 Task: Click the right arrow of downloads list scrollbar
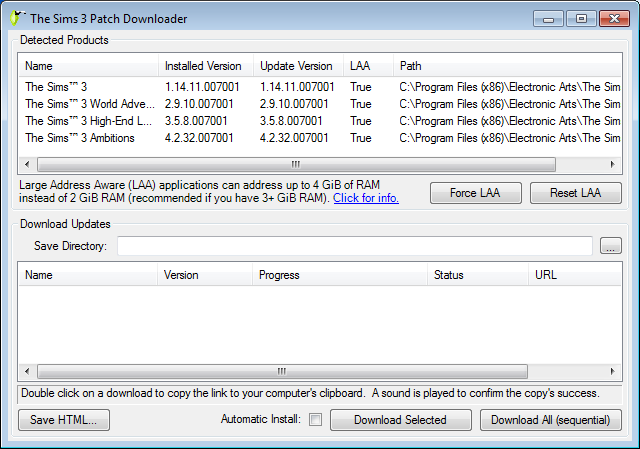[612, 371]
